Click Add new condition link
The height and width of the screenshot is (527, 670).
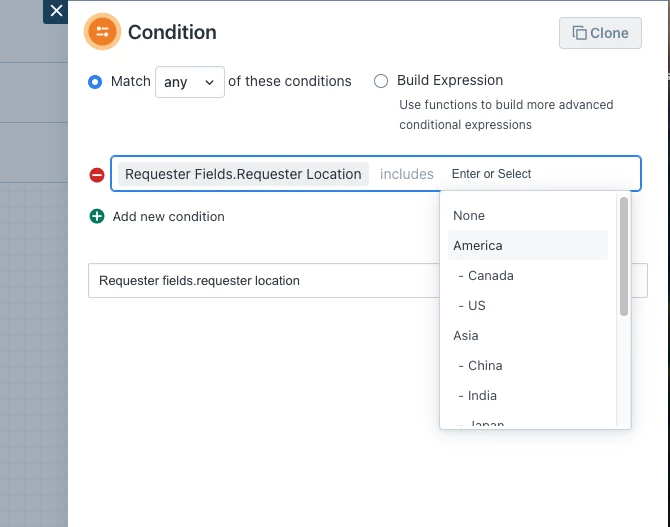click(x=168, y=216)
